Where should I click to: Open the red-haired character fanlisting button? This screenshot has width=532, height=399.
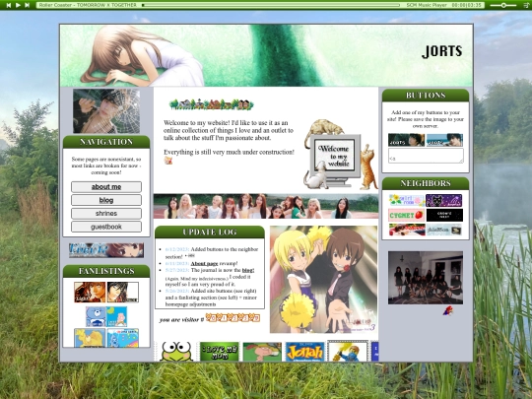click(90, 293)
